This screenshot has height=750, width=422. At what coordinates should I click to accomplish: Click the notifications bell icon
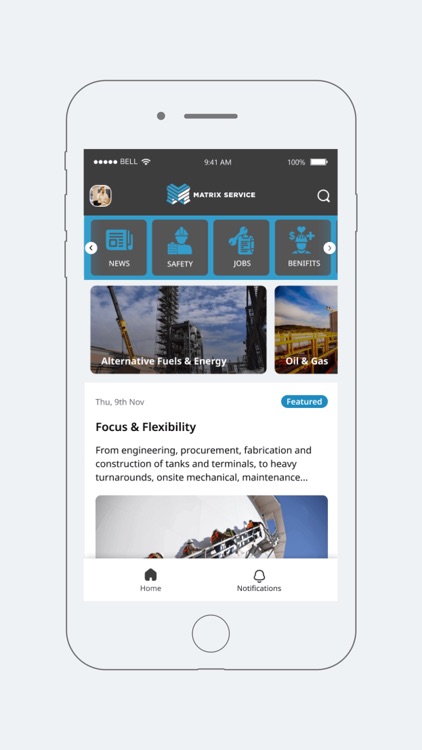point(259,575)
